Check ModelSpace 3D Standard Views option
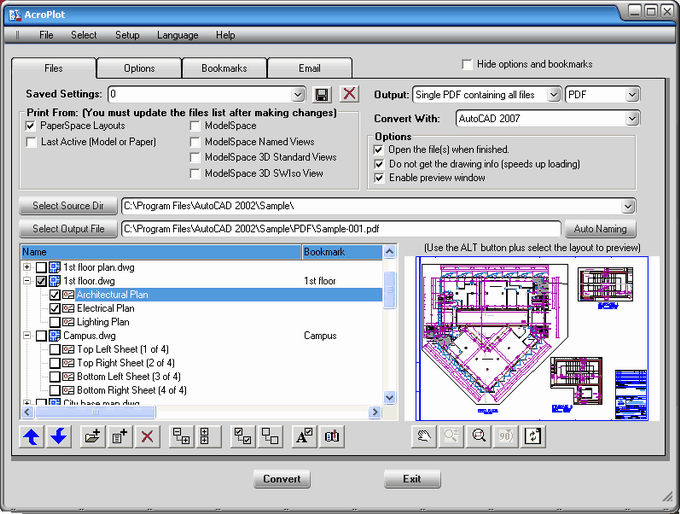This screenshot has height=514, width=680. pos(195,157)
